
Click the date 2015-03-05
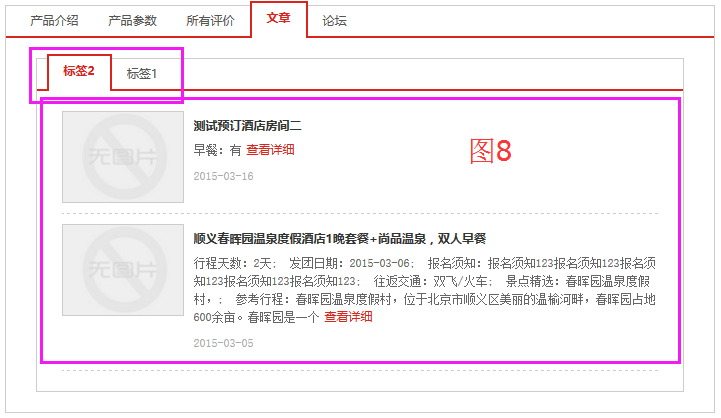tap(223, 343)
